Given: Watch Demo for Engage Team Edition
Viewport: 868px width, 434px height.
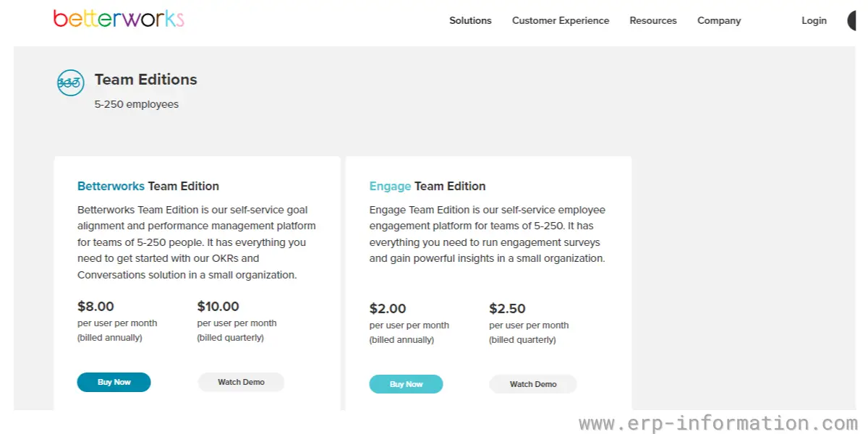Looking at the screenshot, I should (533, 384).
